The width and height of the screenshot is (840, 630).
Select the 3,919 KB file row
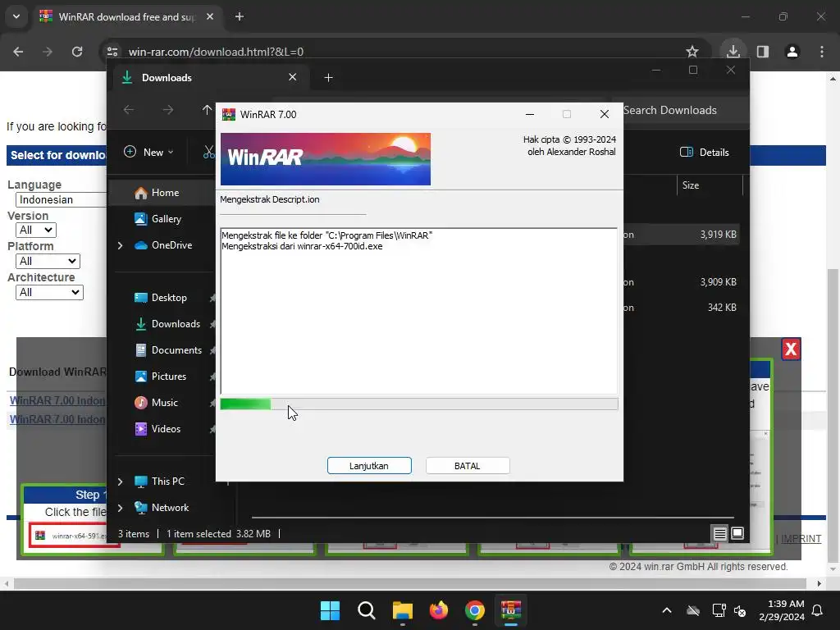tap(682, 235)
